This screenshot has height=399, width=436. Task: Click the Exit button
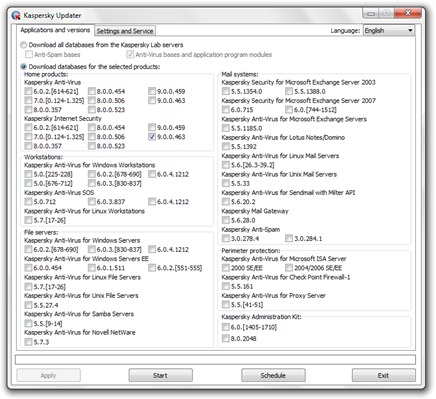coord(384,375)
